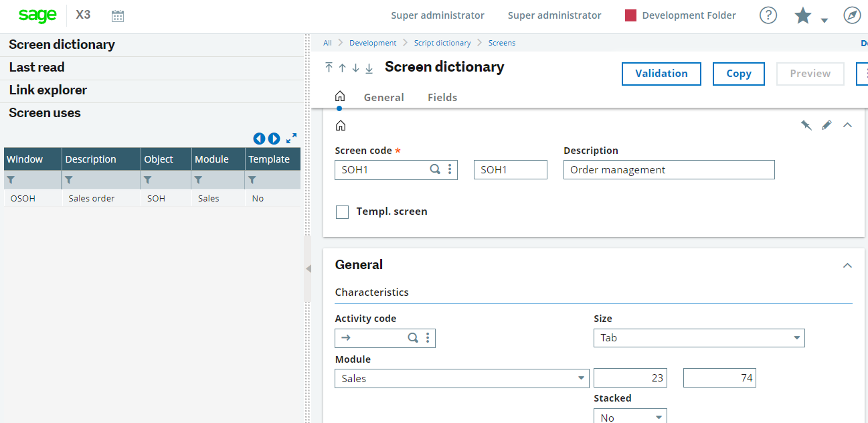The image size is (868, 423).
Task: Go to next record with the down arrow
Action: click(x=355, y=68)
